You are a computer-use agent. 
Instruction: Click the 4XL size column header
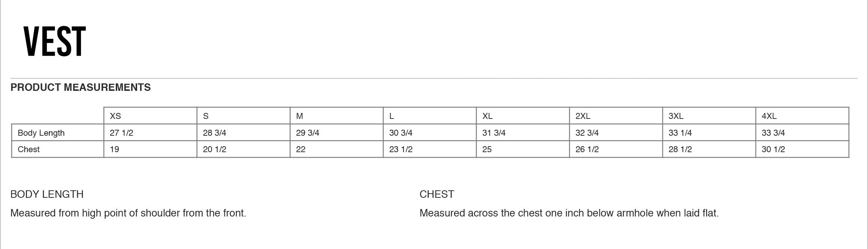(x=769, y=116)
